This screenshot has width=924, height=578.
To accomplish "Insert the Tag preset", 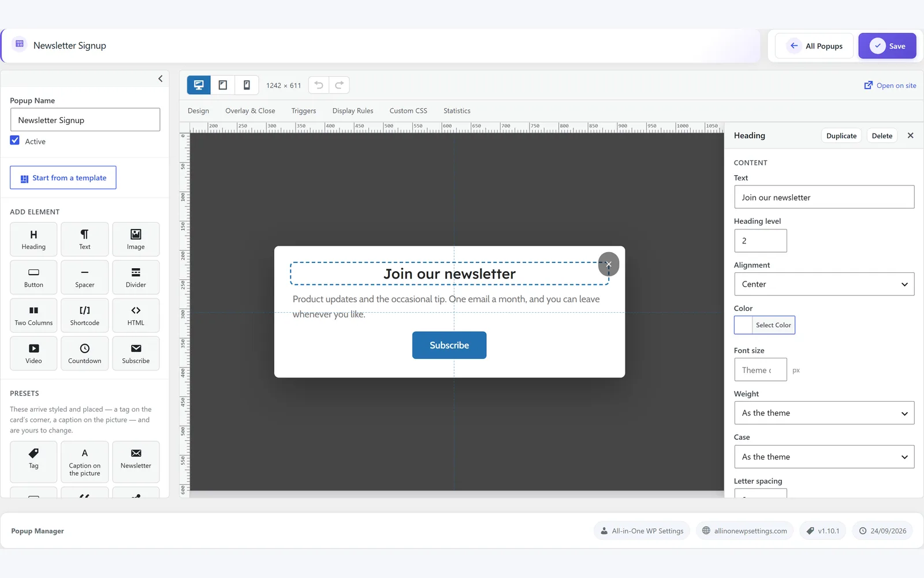I will (x=33, y=462).
